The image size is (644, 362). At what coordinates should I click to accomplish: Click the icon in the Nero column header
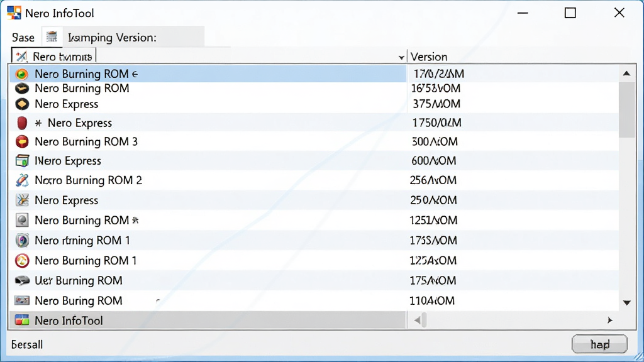click(x=21, y=56)
